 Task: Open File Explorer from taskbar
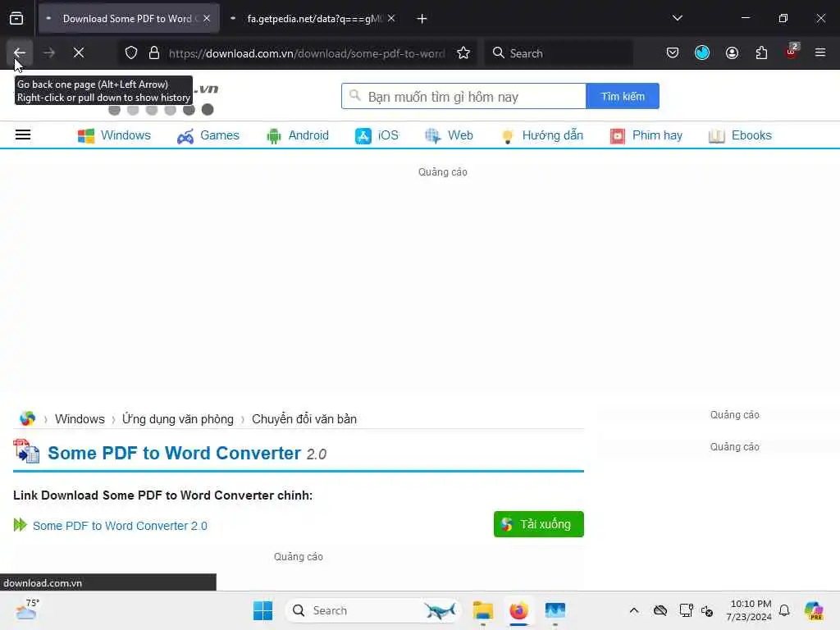(482, 610)
